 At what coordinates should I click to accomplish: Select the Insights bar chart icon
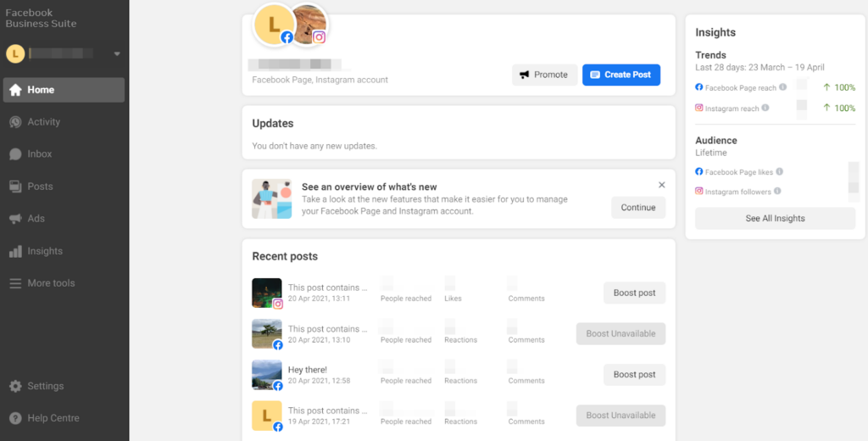(15, 251)
